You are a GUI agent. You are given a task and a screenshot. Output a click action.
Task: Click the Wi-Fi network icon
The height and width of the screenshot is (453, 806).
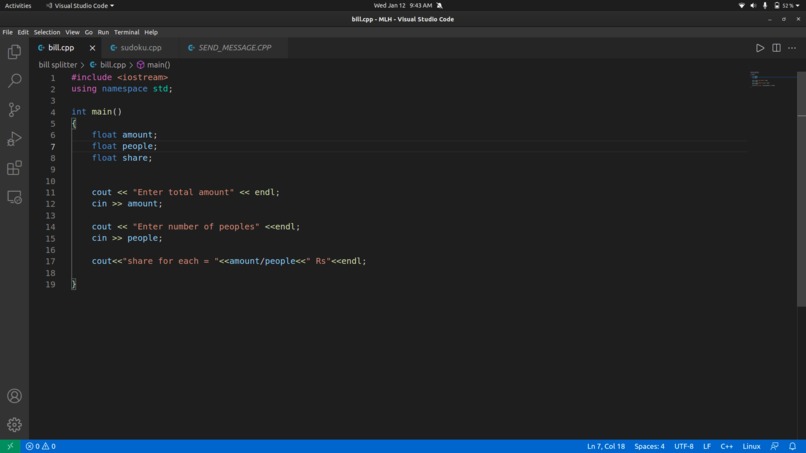point(741,6)
